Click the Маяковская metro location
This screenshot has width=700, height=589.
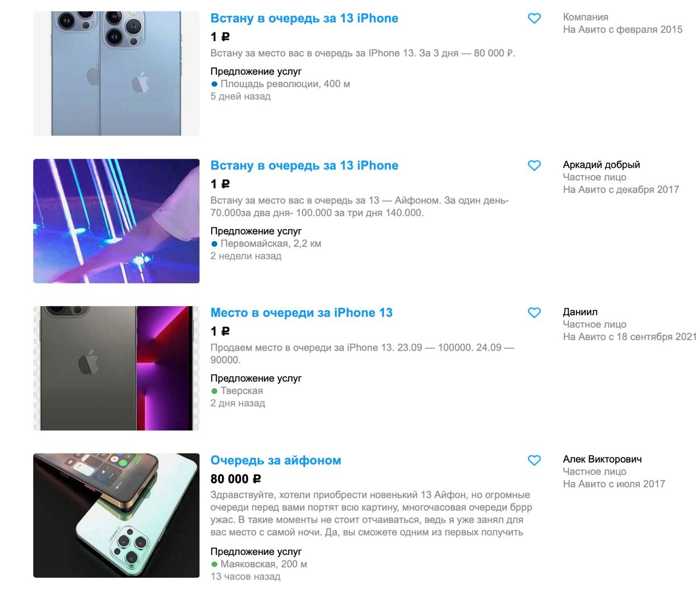point(259,564)
